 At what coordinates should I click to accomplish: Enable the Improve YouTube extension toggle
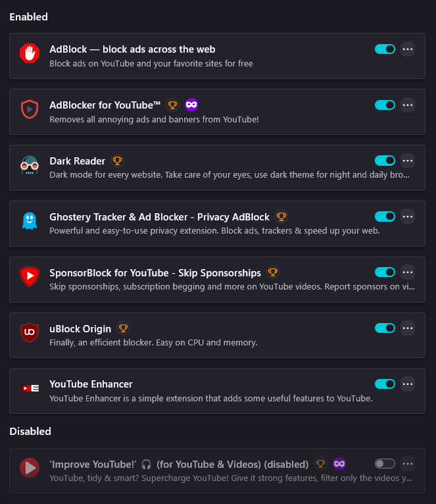(385, 463)
